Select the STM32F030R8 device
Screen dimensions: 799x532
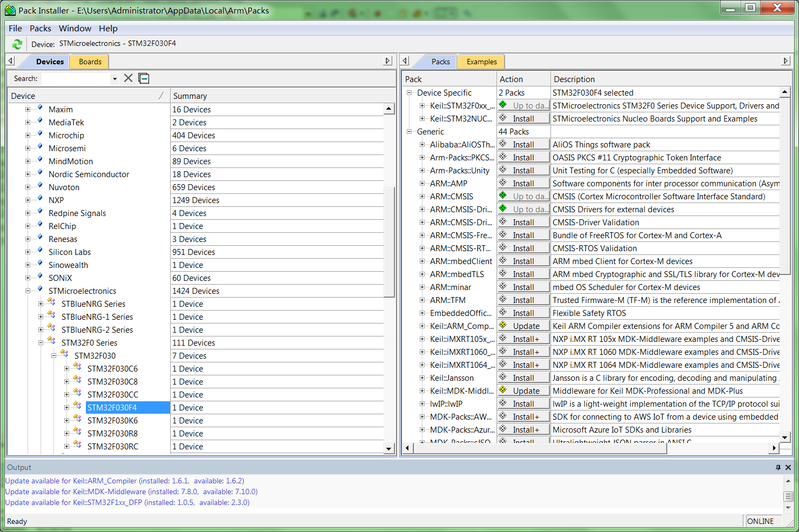[112, 433]
